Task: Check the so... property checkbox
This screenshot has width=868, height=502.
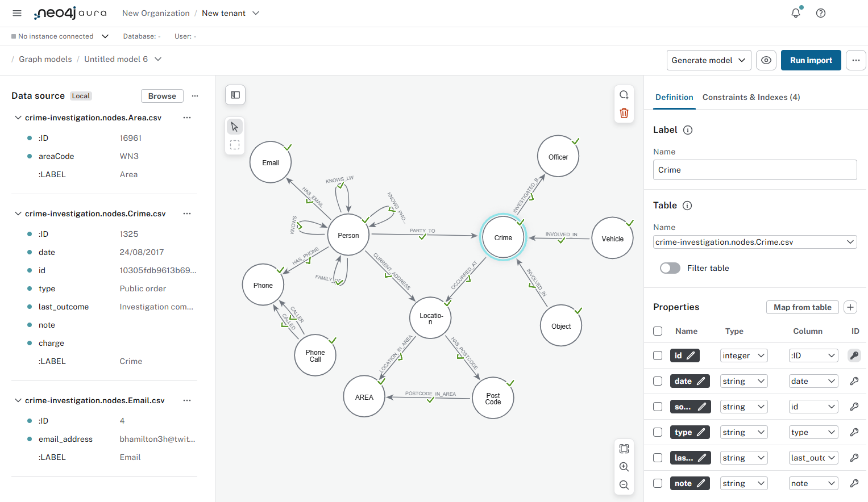Action: 658,407
